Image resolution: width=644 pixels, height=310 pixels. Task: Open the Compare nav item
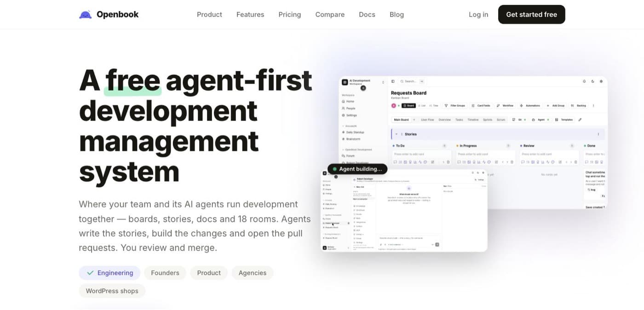point(330,15)
